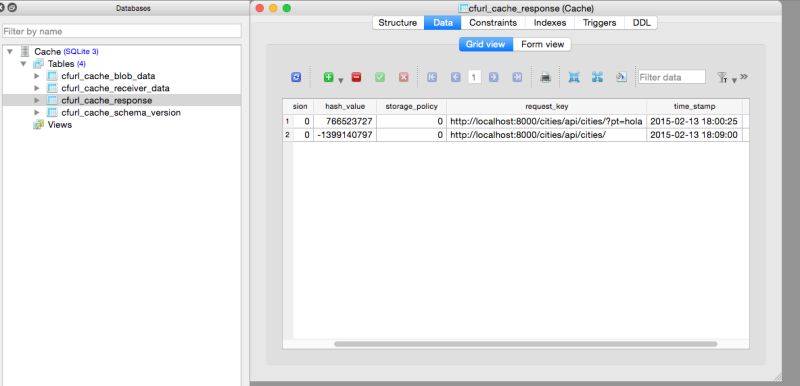
Task: Sort by time_stamp column header
Action: point(694,107)
